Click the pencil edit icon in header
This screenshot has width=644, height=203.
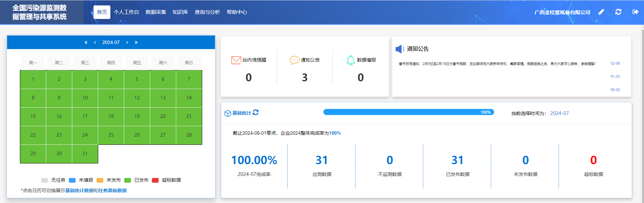pyautogui.click(x=601, y=12)
